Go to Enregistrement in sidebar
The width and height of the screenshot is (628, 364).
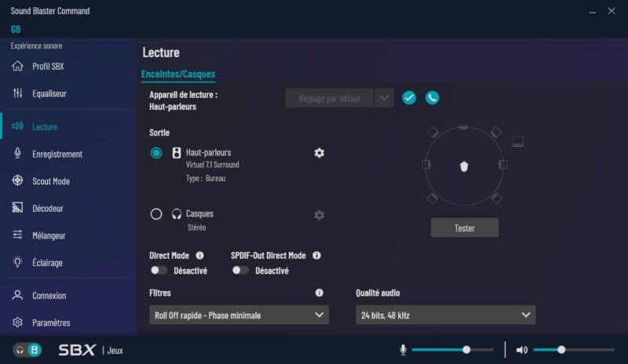pyautogui.click(x=57, y=155)
